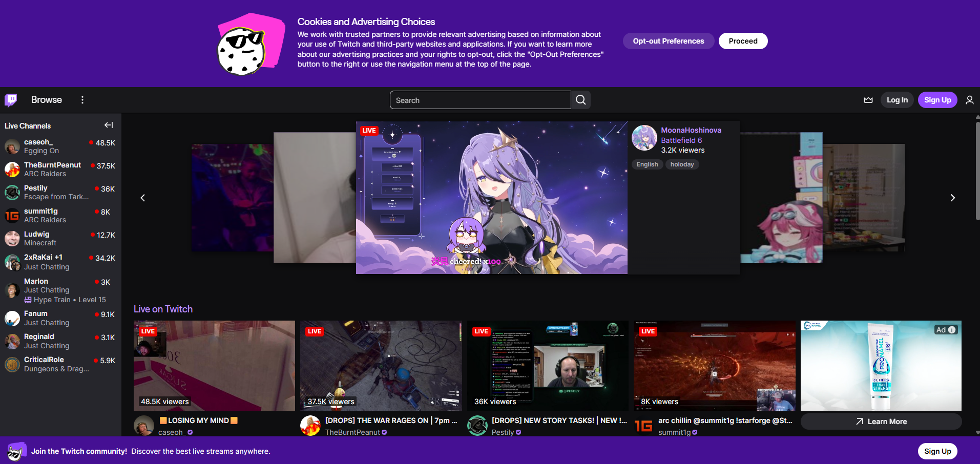
Task: Open the featured MoonaHoshinova live stream
Action: tap(492, 198)
